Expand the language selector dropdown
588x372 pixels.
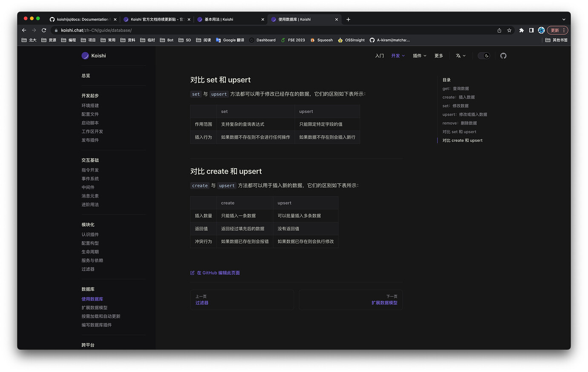point(460,55)
